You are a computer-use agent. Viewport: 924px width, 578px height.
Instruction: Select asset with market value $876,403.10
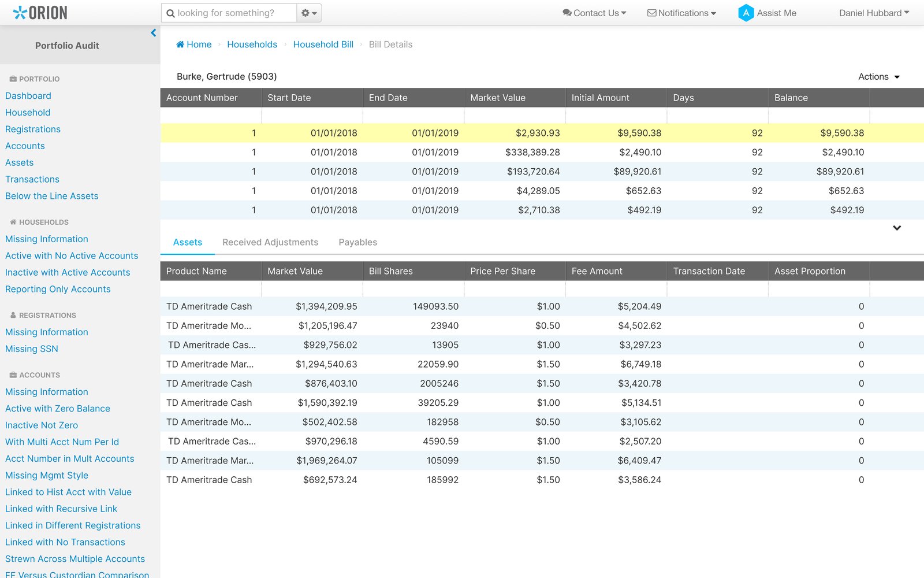pos(542,383)
